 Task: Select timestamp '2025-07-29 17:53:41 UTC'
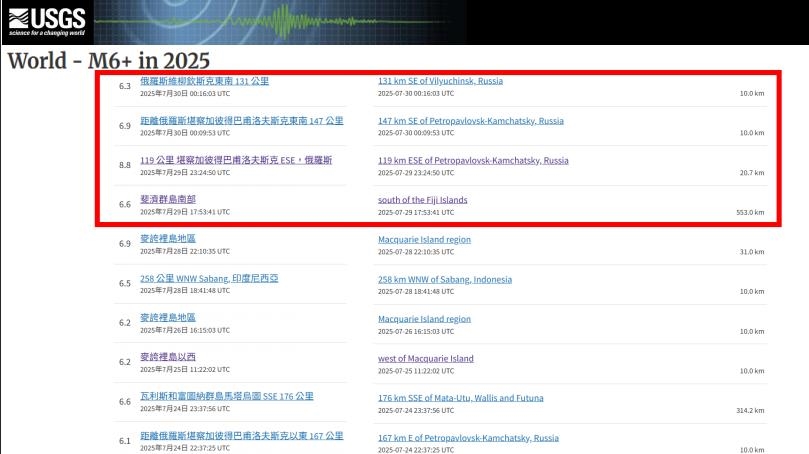pos(416,213)
